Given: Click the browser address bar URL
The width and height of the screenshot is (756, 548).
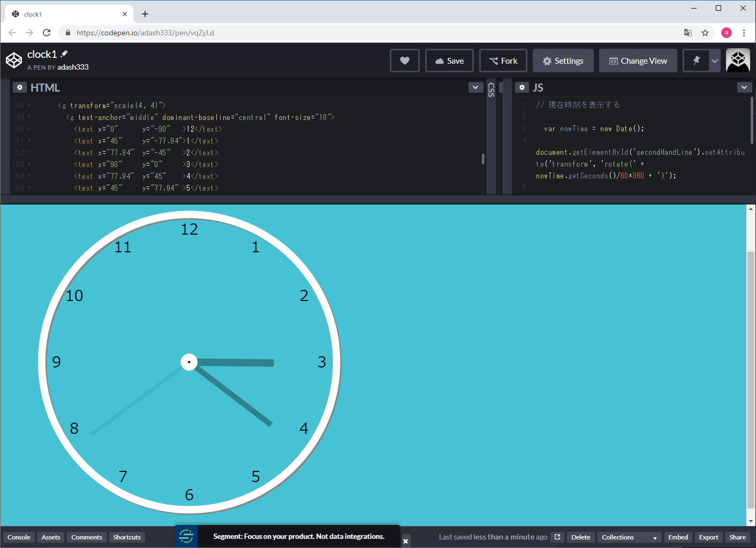Looking at the screenshot, I should [145, 33].
